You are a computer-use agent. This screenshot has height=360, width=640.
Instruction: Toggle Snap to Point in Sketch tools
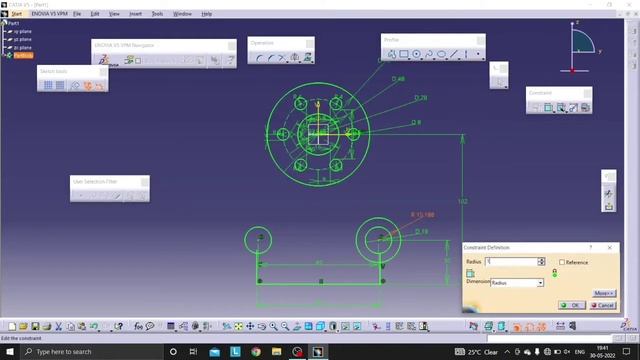click(60, 85)
